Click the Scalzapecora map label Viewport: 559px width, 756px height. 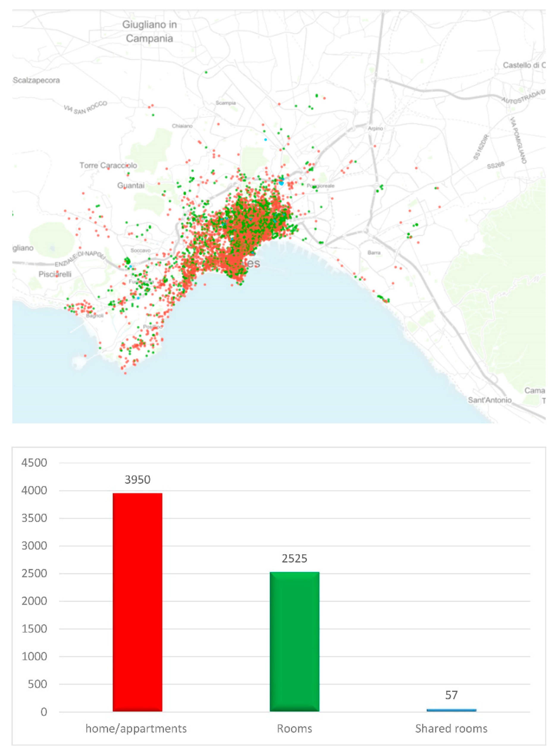[36, 80]
